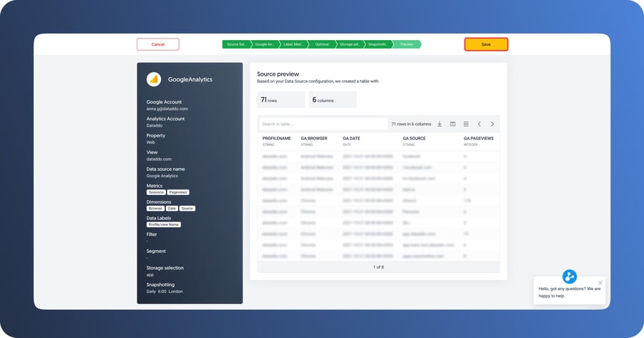This screenshot has width=644, height=338.
Task: Click the Profile/view Name label tag
Action: tap(163, 224)
